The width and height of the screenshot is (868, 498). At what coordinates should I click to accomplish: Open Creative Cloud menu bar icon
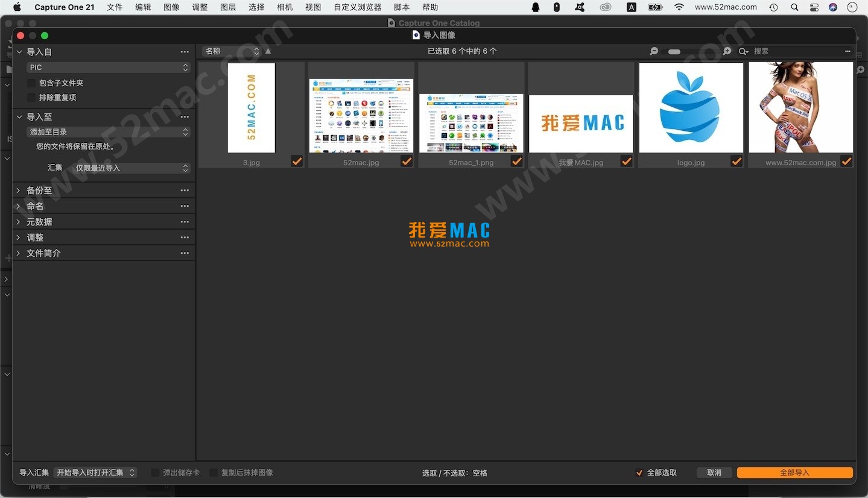click(x=606, y=7)
